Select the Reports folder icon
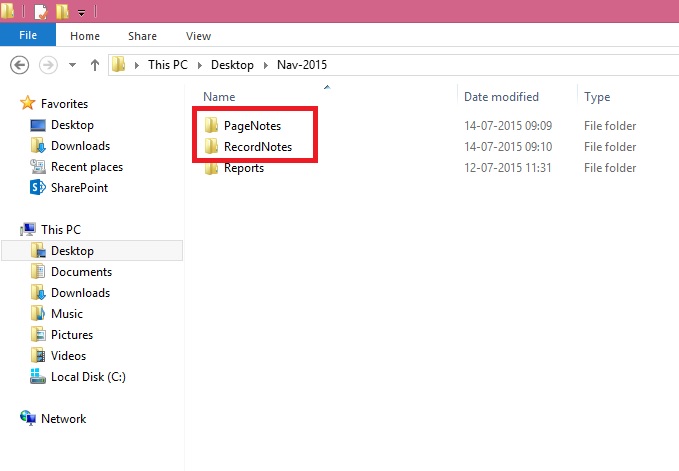 [211, 168]
